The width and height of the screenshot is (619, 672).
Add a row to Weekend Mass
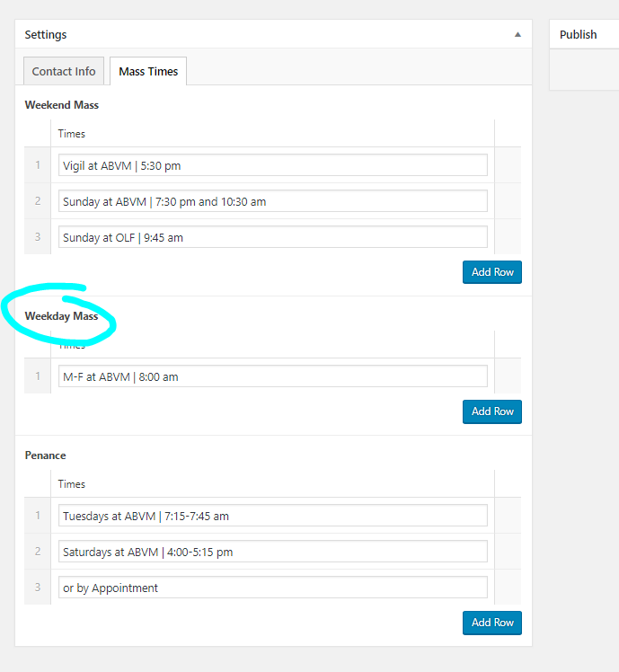491,272
